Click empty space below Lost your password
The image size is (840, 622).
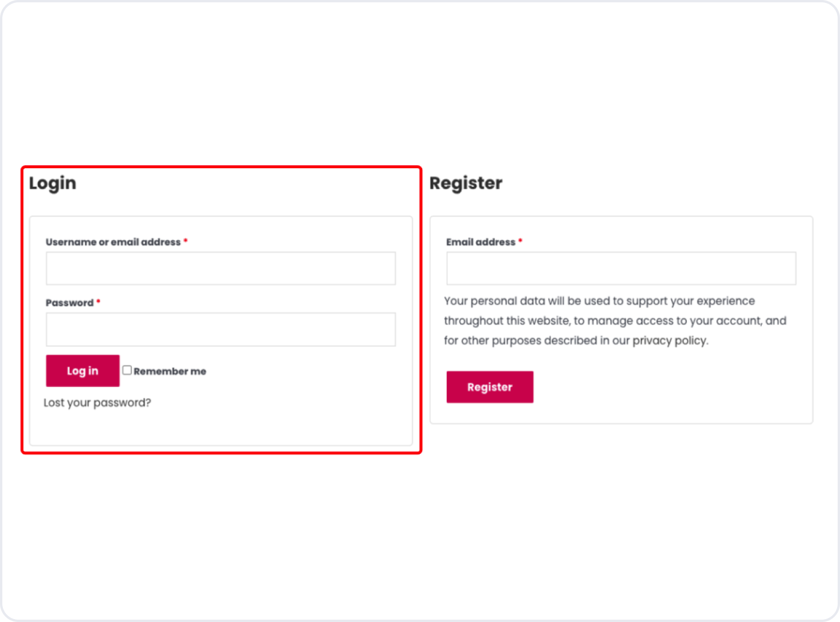pos(220,428)
